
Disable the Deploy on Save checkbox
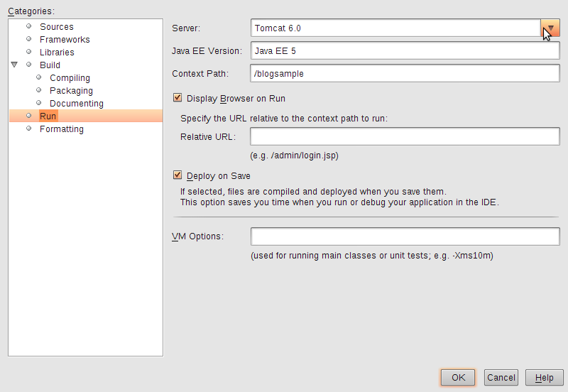tap(177, 175)
